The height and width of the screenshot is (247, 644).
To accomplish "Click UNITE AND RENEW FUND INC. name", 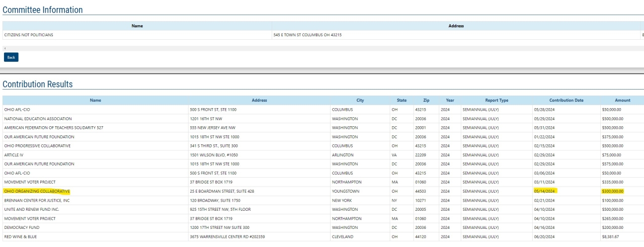I will coord(32,209).
